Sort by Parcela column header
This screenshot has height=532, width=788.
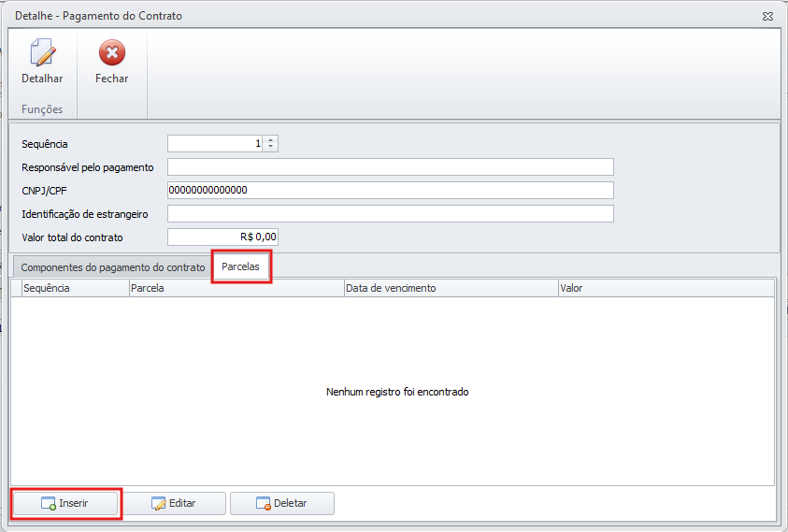pos(236,288)
